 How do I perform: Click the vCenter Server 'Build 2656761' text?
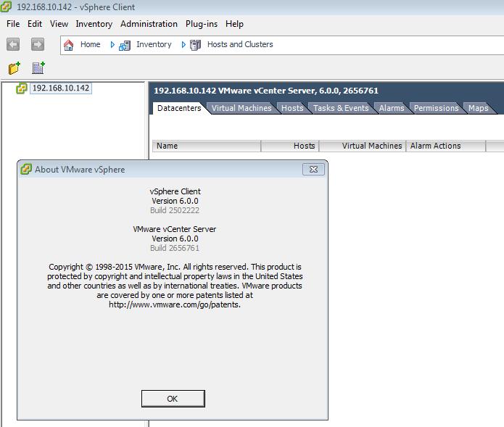pyautogui.click(x=175, y=248)
